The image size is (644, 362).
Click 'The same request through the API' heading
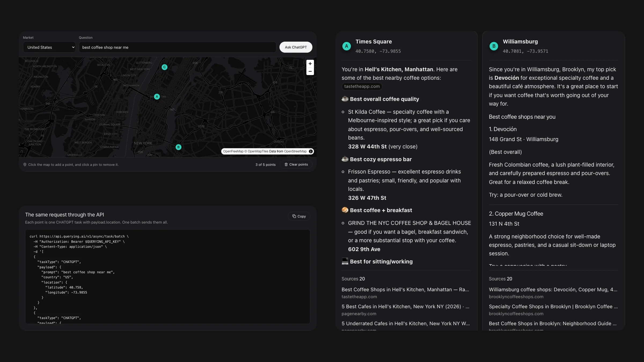click(x=64, y=215)
